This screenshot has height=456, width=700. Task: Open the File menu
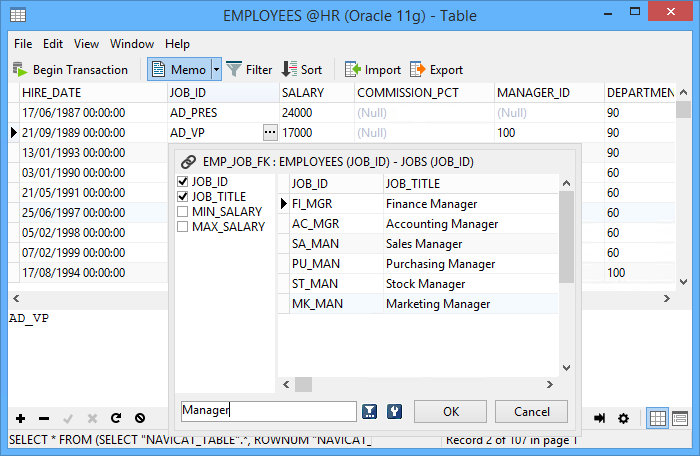point(23,44)
